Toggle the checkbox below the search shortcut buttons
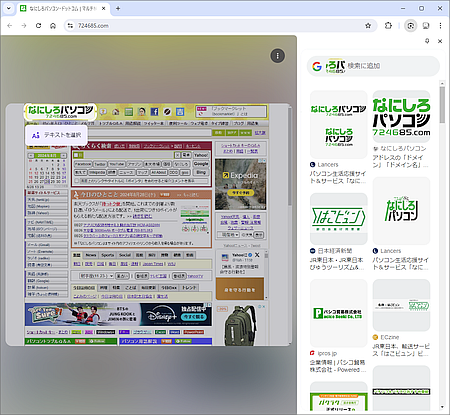Image resolution: width=450 pixels, height=415 pixels. click(x=77, y=181)
